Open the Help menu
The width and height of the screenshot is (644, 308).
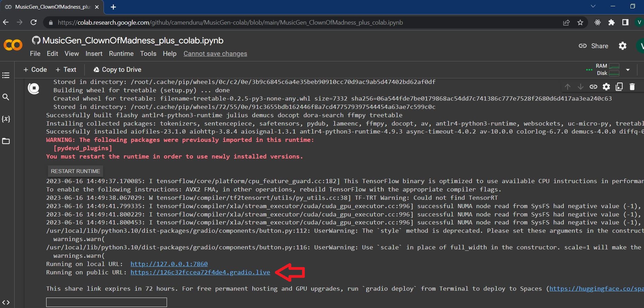coord(170,54)
